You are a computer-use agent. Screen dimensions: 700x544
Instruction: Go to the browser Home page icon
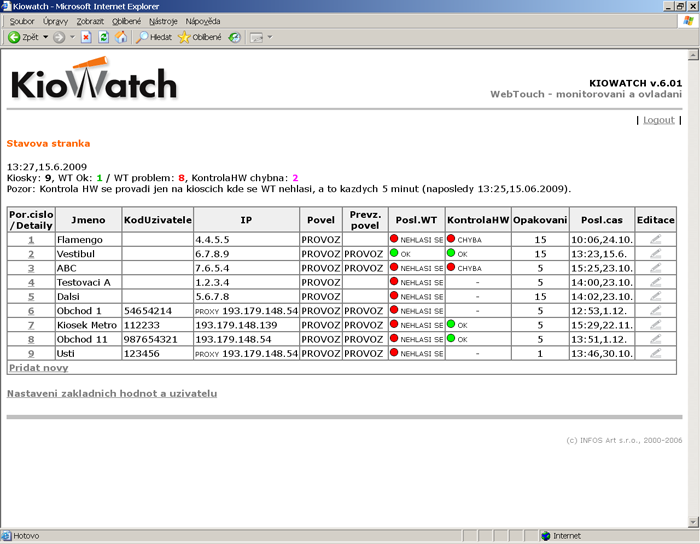[x=121, y=37]
